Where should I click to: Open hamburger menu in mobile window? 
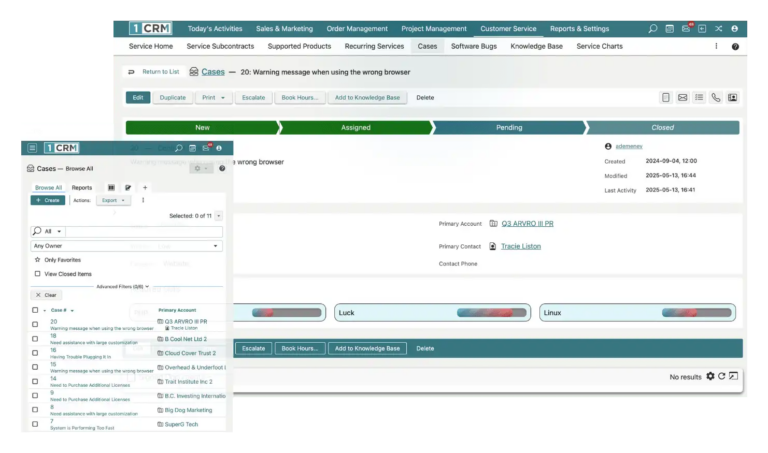[x=32, y=148]
